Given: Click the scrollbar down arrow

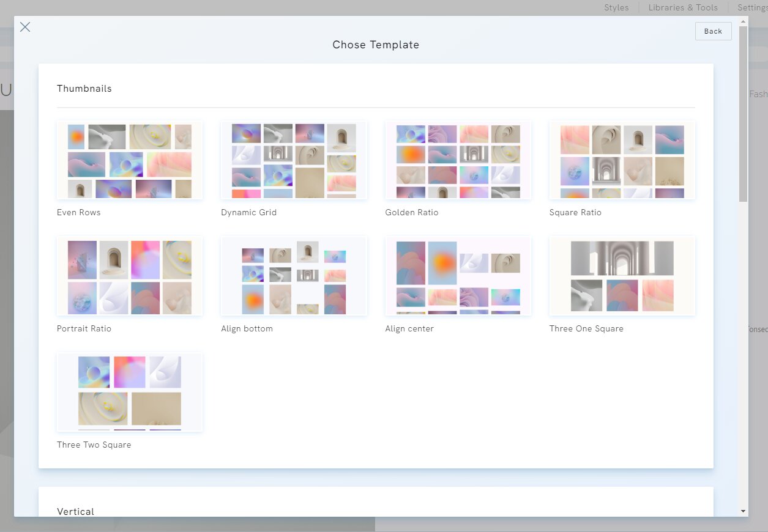Looking at the screenshot, I should (744, 511).
